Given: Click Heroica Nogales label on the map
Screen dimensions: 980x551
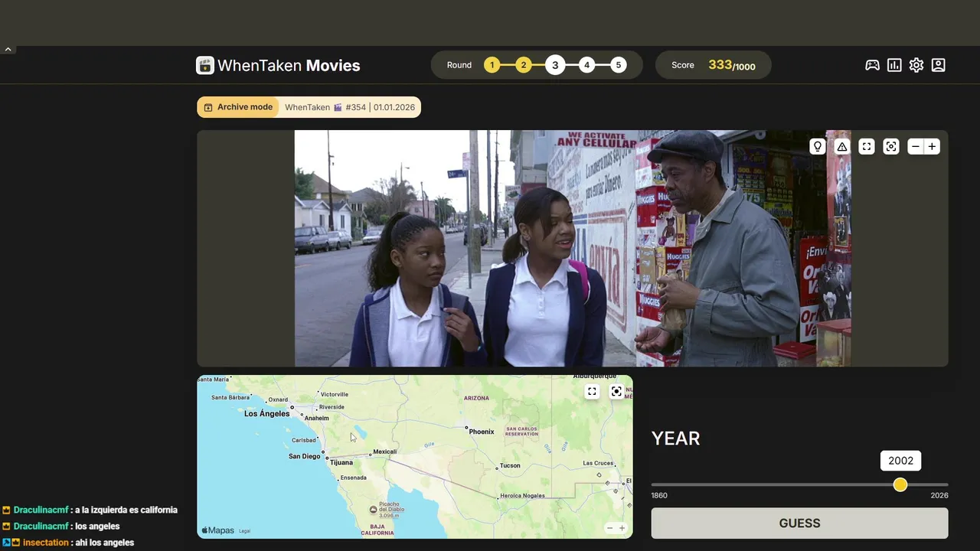Looking at the screenshot, I should point(522,495).
